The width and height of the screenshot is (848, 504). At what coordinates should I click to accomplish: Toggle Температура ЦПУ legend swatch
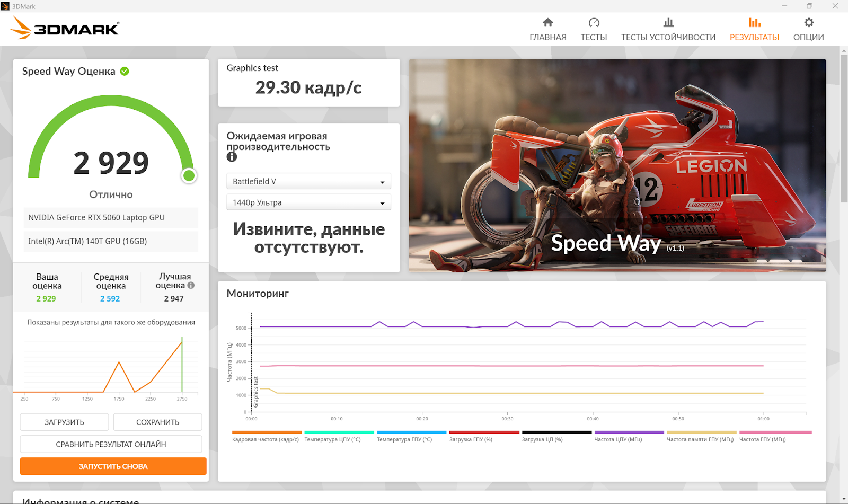[x=339, y=432]
